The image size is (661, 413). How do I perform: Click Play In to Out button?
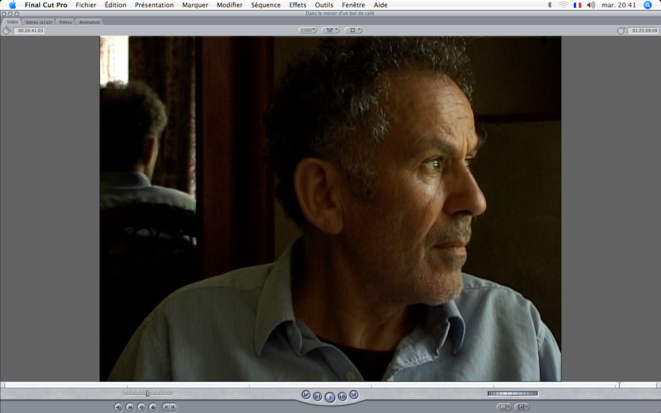[x=318, y=397]
